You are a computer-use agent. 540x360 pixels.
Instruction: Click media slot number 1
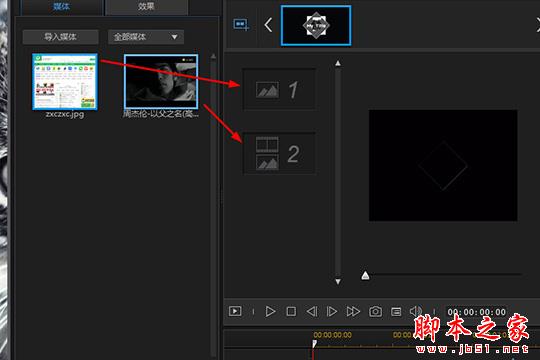point(279,90)
